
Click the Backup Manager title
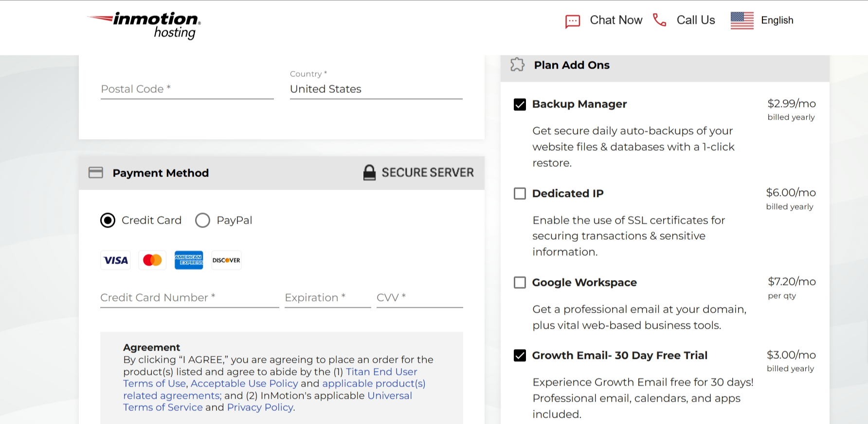click(579, 104)
